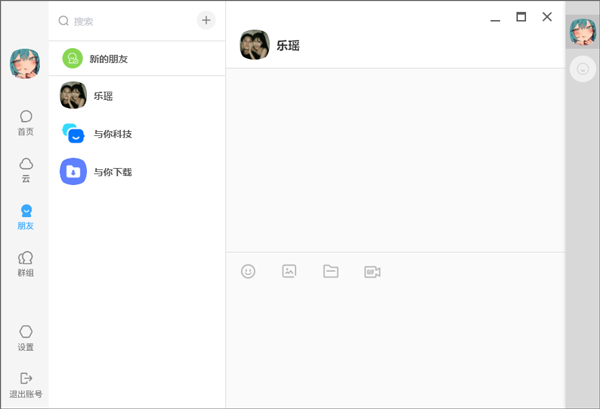Image resolution: width=600 pixels, height=409 pixels.
Task: Open the 首页 home tab
Action: 26,123
